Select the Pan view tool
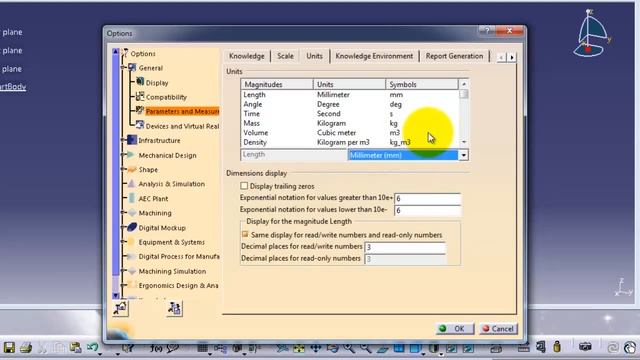The image size is (640, 360). click(316, 348)
